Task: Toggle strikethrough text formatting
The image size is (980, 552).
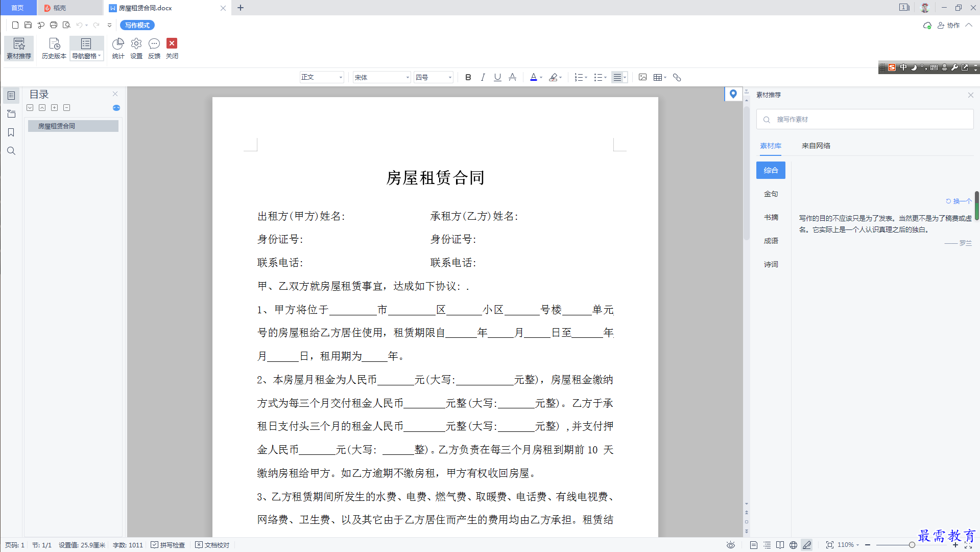Action: tap(512, 77)
